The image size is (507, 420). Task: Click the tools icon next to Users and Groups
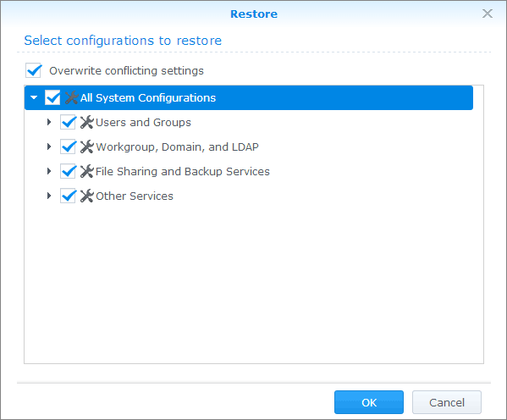tap(86, 122)
